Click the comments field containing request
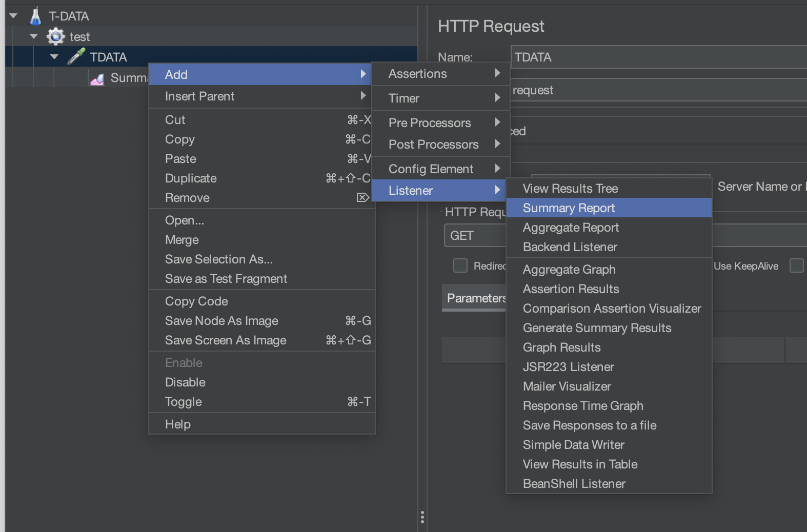 click(x=659, y=90)
